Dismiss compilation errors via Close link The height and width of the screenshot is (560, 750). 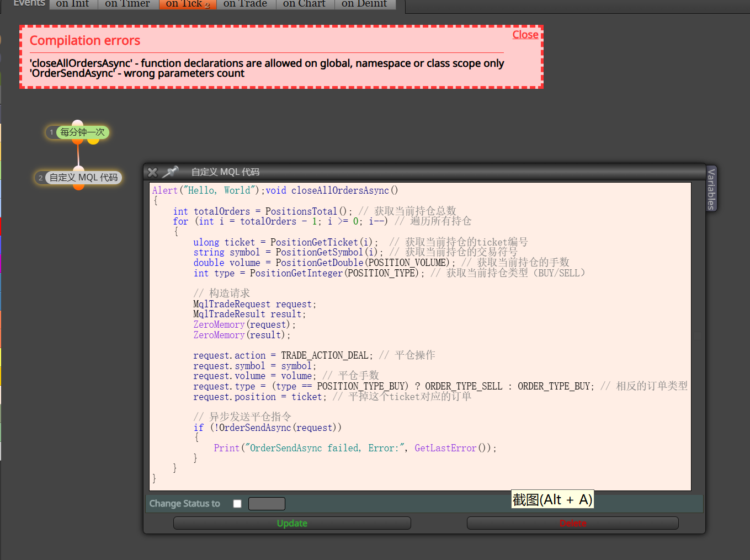525,35
